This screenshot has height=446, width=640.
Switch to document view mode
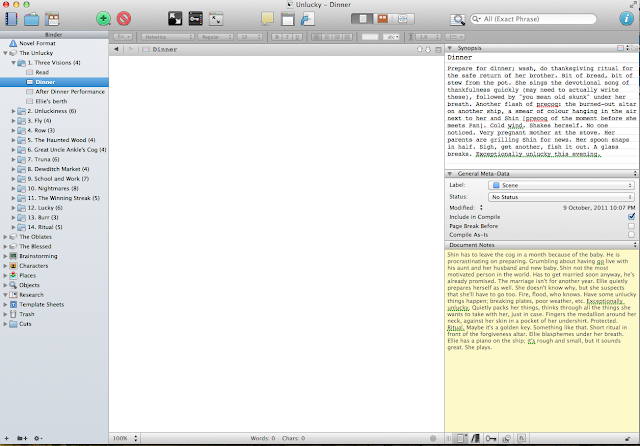[362, 19]
